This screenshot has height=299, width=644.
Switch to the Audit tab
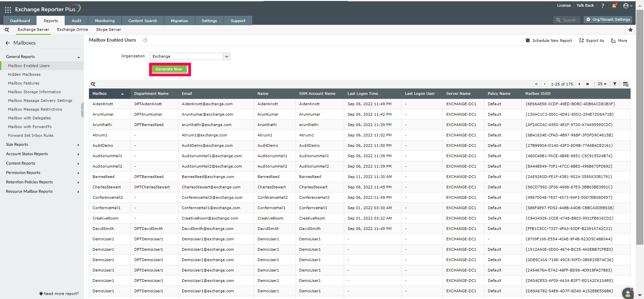(76, 21)
